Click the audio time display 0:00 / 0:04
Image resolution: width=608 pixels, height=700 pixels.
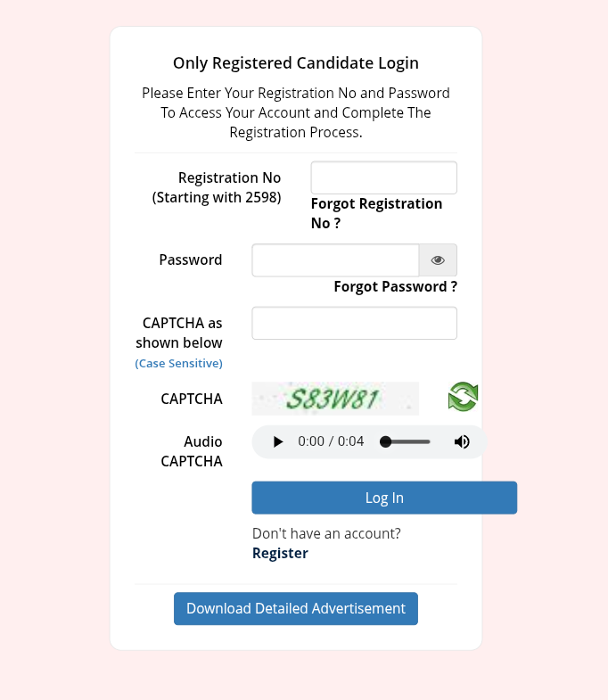pyautogui.click(x=331, y=441)
